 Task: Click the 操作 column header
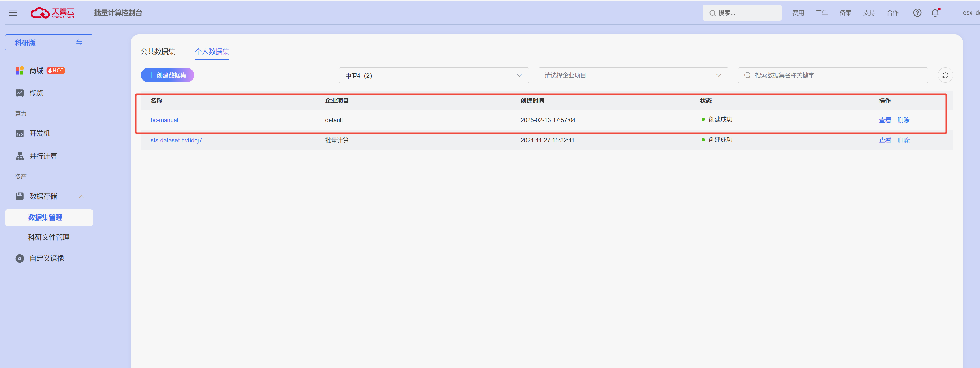pyautogui.click(x=884, y=100)
